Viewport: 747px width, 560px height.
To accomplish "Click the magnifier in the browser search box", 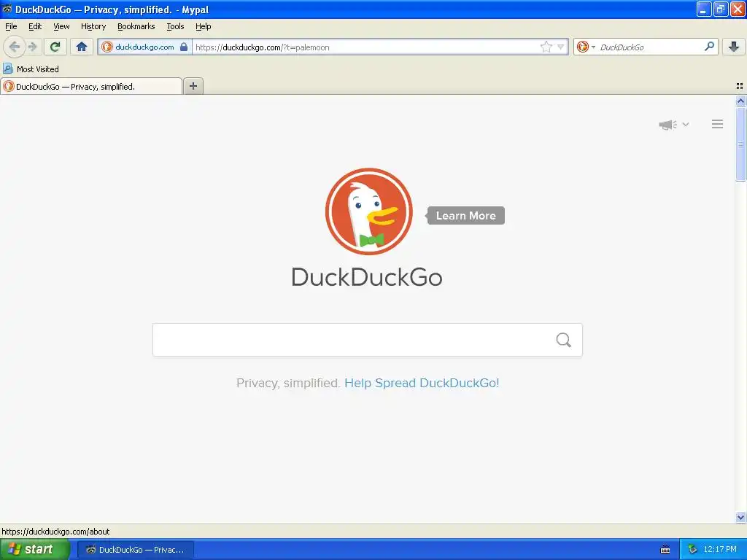I will point(709,47).
